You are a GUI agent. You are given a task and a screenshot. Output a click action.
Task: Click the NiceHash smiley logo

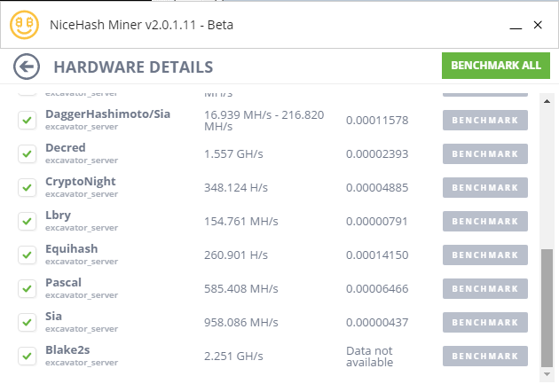coord(24,25)
